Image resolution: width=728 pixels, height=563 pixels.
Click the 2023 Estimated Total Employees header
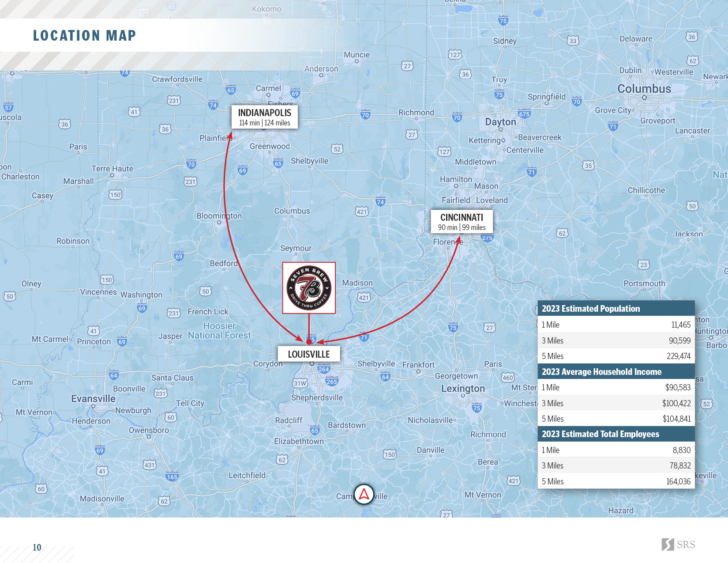616,434
